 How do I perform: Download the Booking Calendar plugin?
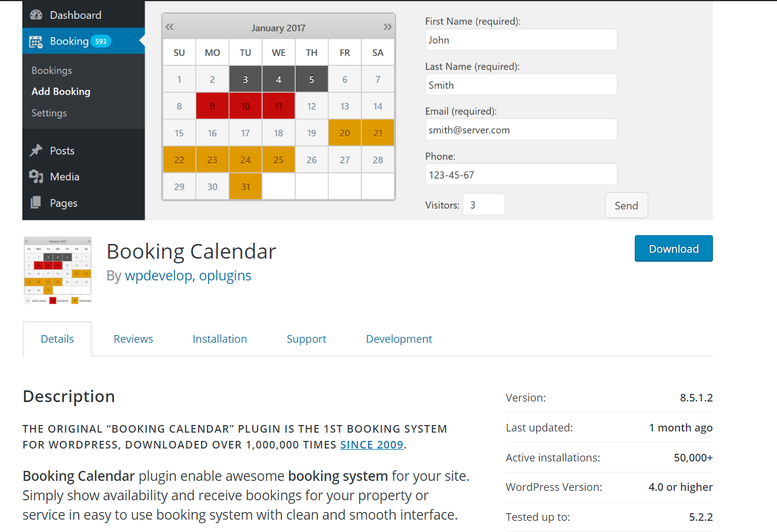point(674,248)
